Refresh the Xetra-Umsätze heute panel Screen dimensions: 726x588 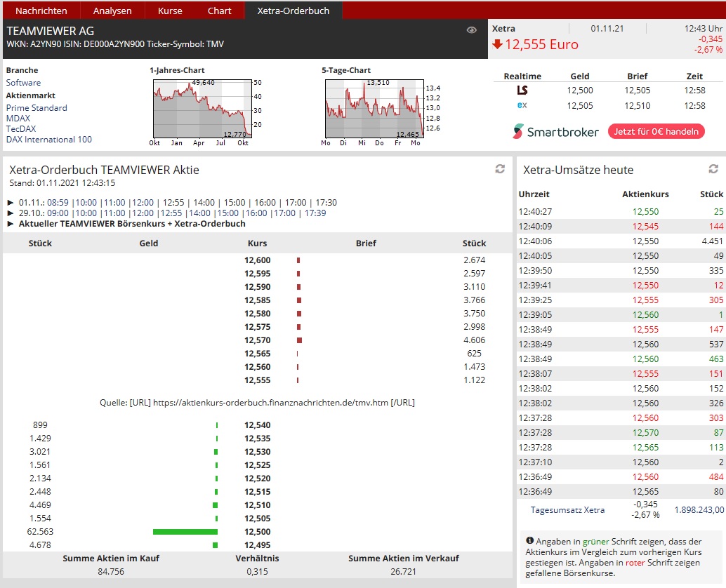point(713,169)
